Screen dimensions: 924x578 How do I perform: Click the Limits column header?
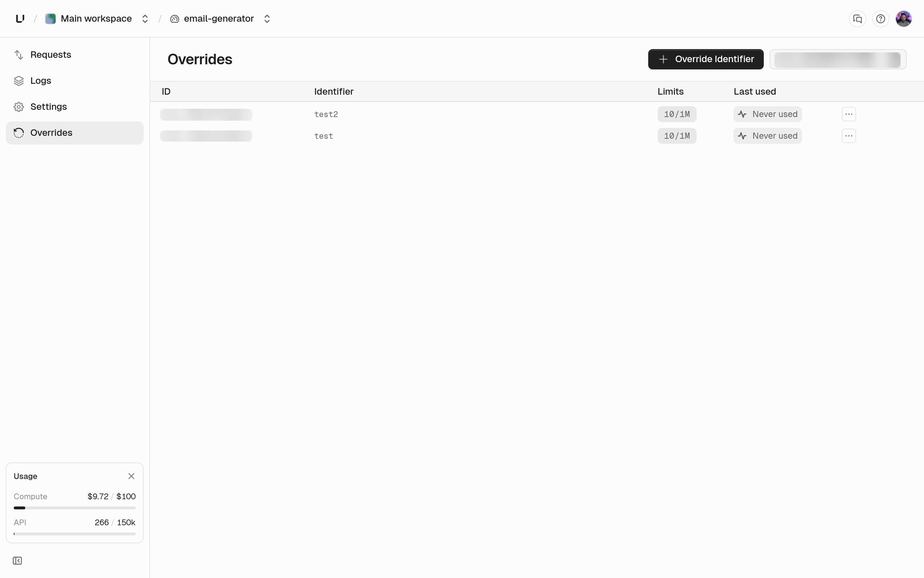[x=671, y=91]
